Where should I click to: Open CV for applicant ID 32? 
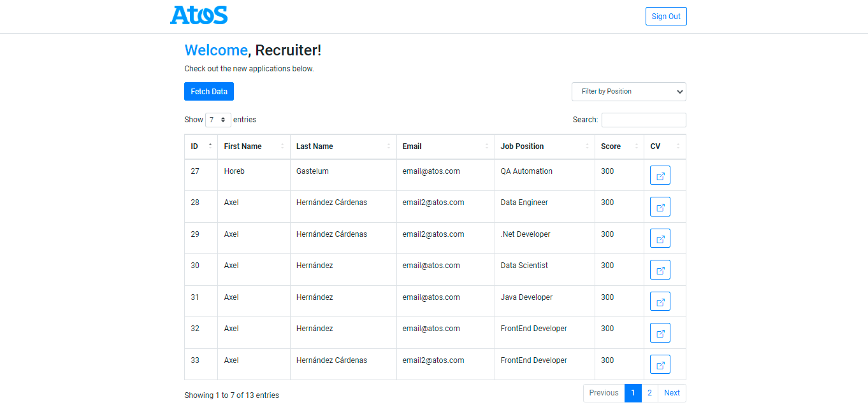(660, 333)
